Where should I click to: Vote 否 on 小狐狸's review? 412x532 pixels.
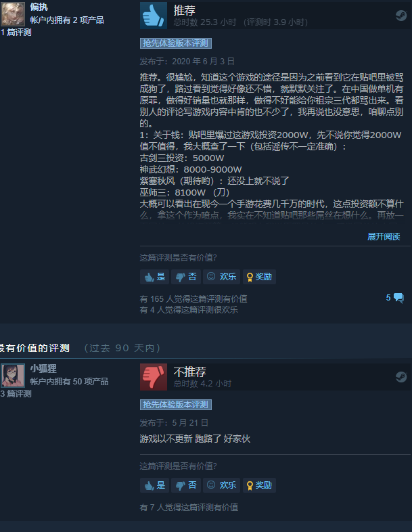click(186, 485)
